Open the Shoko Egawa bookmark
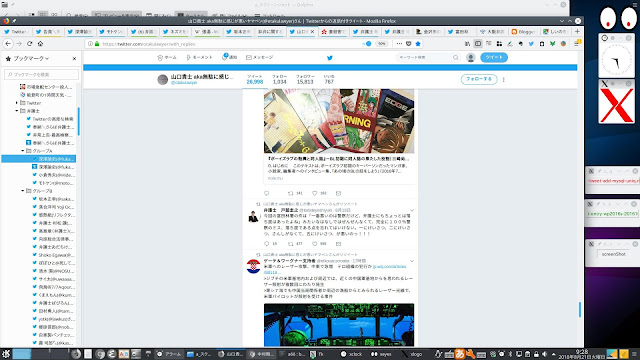This screenshot has width=640, height=360. pos(53,255)
